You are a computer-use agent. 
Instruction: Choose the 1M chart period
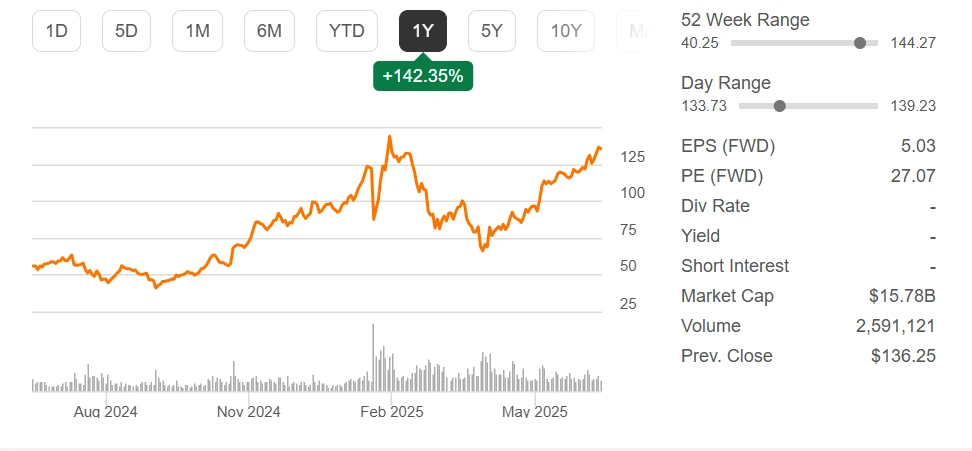click(x=197, y=31)
